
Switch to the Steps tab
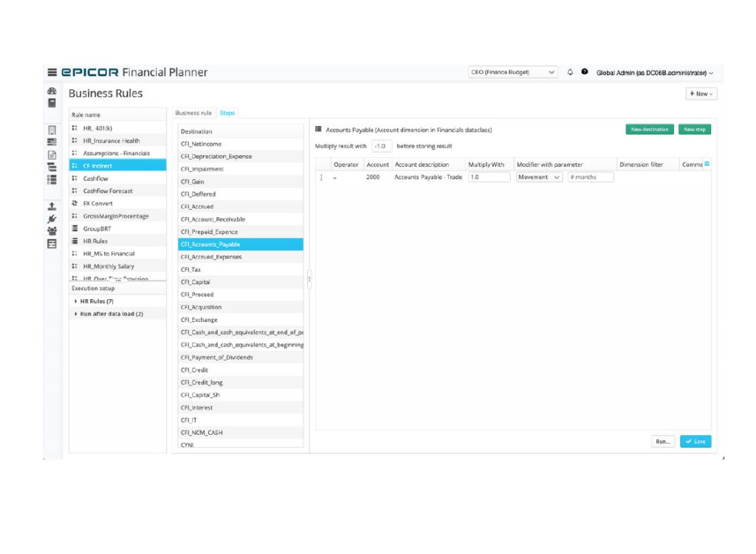pyautogui.click(x=227, y=112)
